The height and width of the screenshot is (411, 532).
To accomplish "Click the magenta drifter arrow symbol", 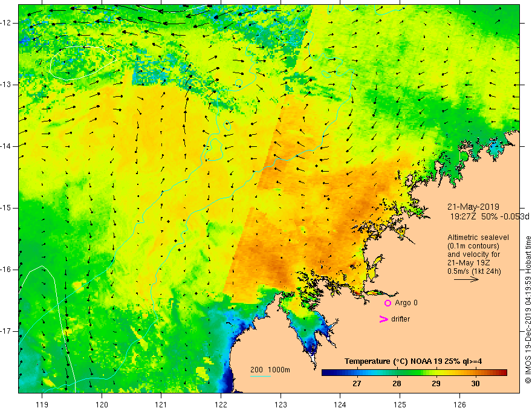I will pyautogui.click(x=383, y=319).
